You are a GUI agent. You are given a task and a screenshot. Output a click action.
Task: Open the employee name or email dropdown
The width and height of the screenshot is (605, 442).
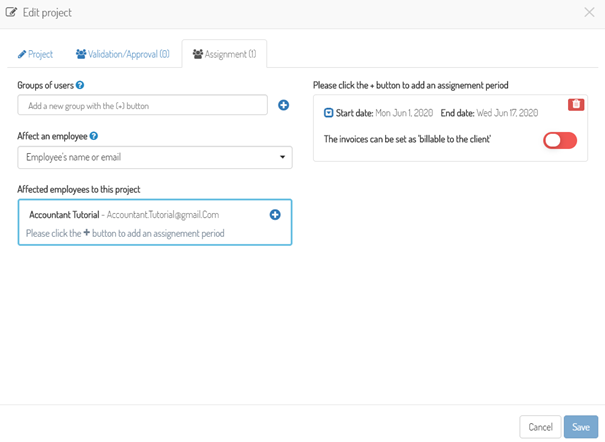click(x=155, y=157)
